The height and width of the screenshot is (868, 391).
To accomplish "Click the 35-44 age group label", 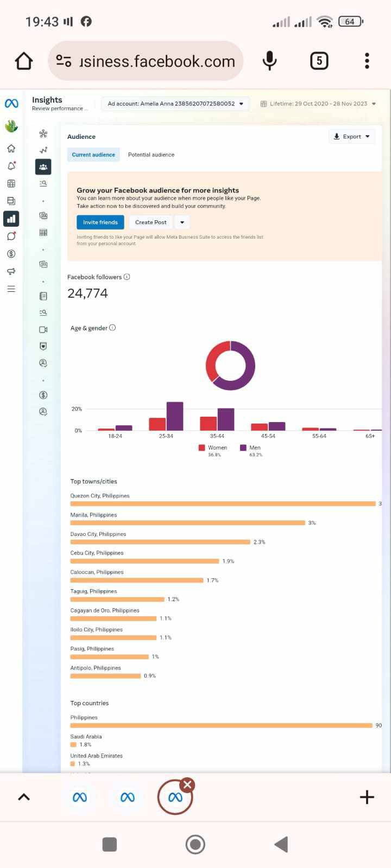I will 217,436.
